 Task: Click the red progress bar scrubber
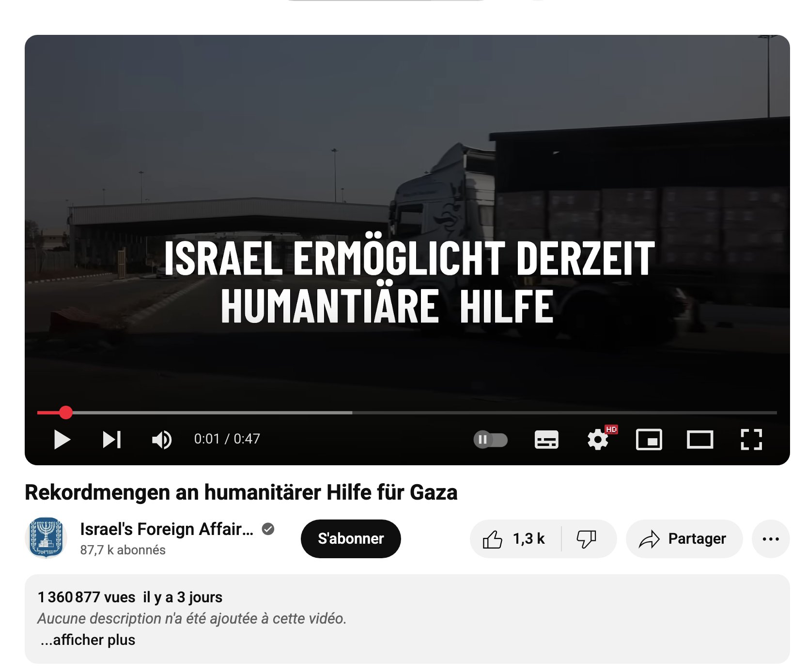pyautogui.click(x=66, y=412)
